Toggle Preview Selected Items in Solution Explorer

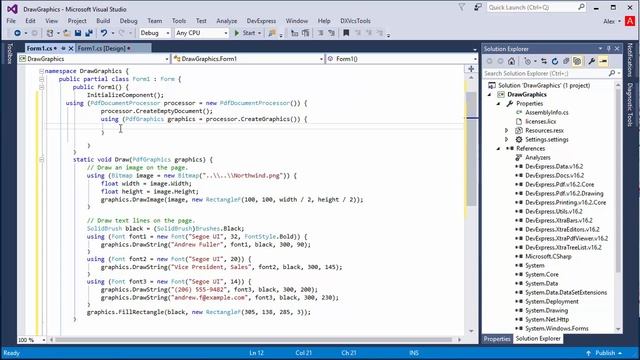(x=603, y=61)
